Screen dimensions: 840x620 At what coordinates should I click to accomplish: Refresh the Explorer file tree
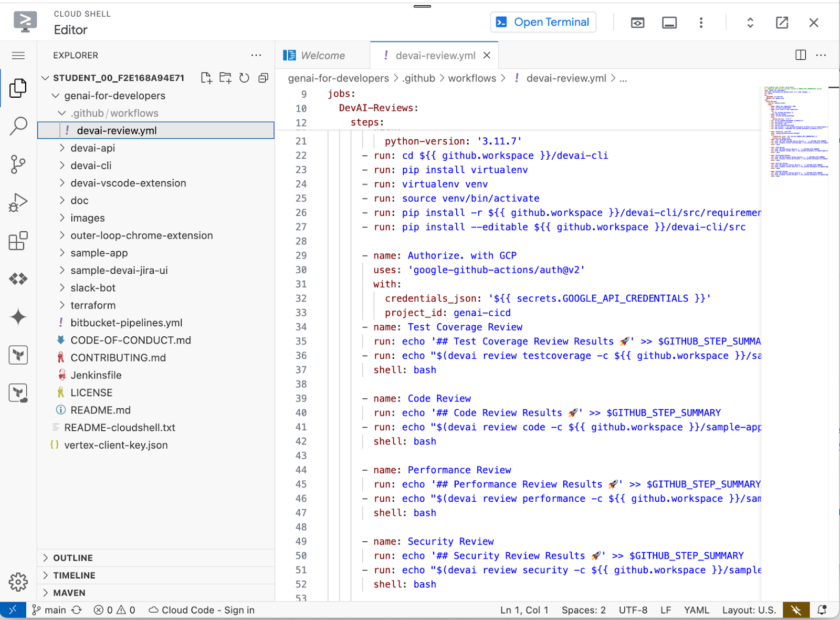coord(244,78)
